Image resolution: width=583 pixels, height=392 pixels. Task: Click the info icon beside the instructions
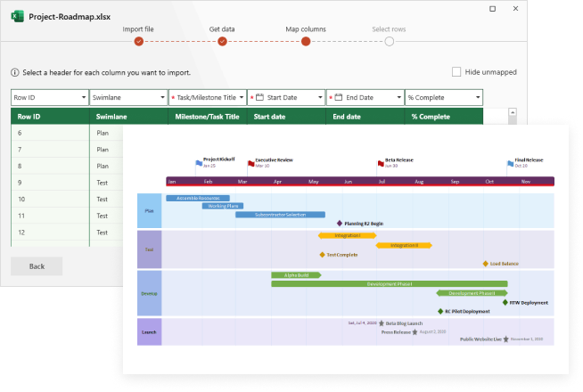(15, 73)
